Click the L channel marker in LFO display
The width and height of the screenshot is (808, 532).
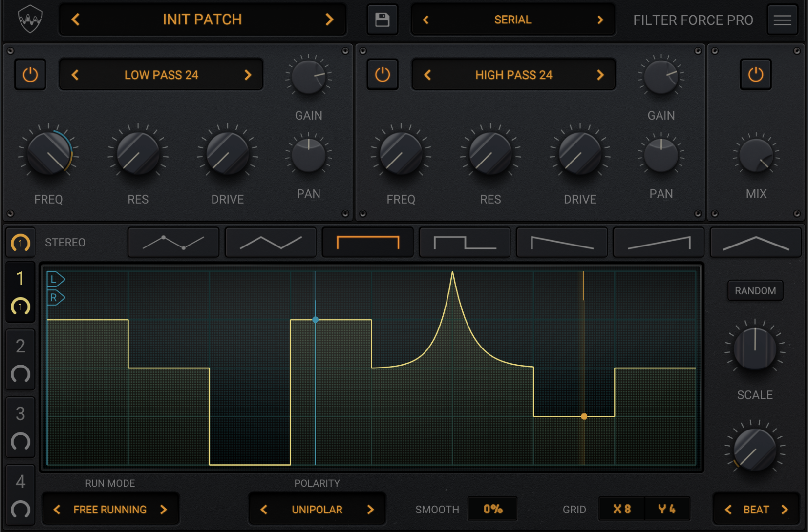coord(56,280)
